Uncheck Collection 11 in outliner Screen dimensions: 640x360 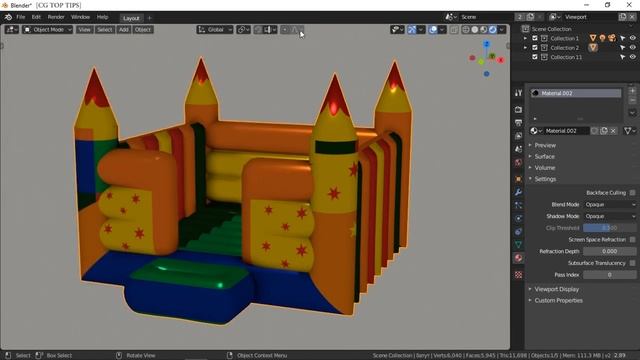click(x=535, y=57)
